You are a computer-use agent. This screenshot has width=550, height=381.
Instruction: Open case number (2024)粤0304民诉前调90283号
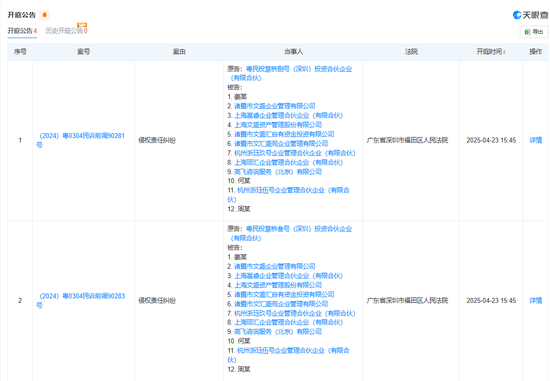coord(81,301)
